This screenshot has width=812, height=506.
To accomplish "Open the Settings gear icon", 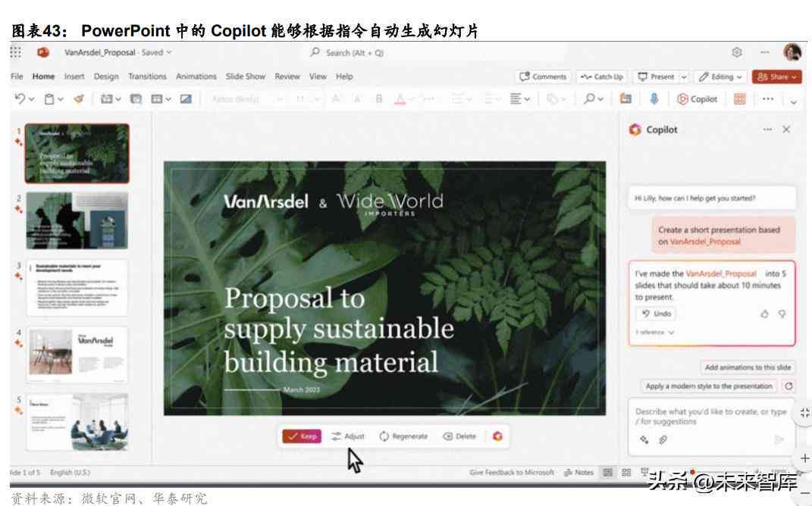I will [x=737, y=52].
